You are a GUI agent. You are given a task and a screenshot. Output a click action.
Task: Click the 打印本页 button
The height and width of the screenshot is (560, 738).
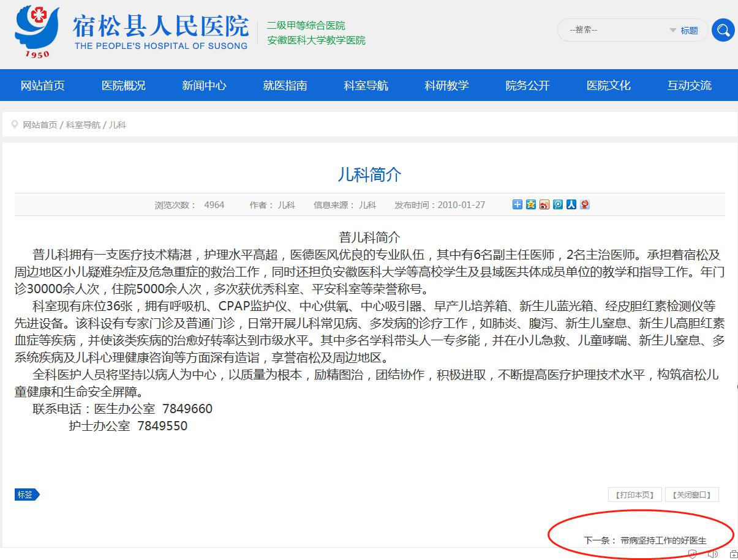coord(635,495)
